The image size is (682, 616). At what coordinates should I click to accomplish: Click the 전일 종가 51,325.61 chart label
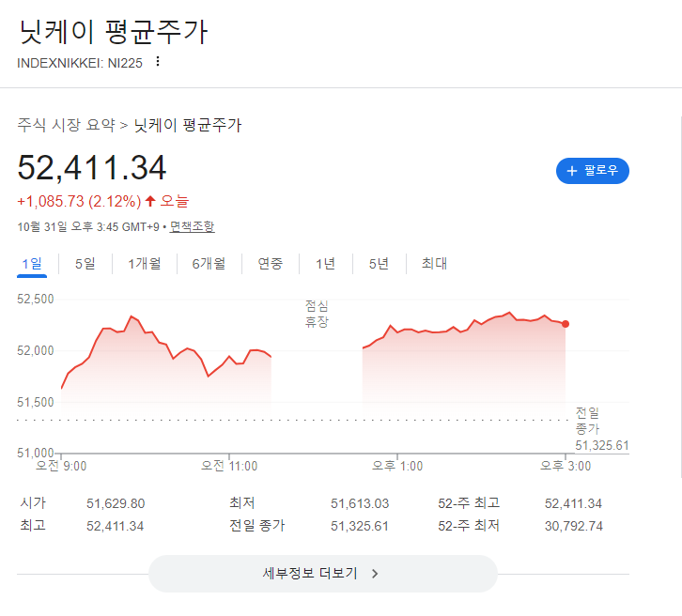600,429
